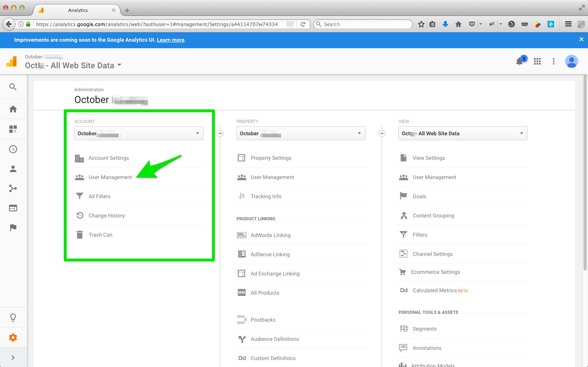Bookmark this page with star icon

click(421, 24)
